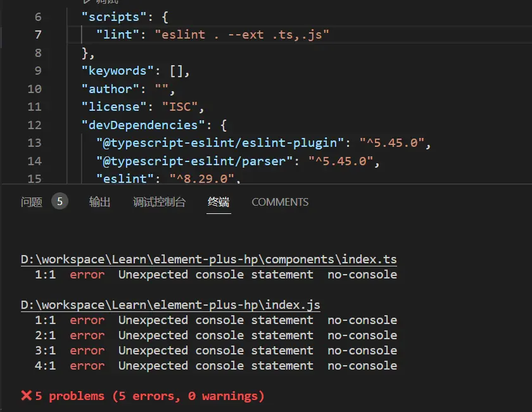Click the "scripts" key on line 6
The image size is (532, 412).
(x=107, y=16)
